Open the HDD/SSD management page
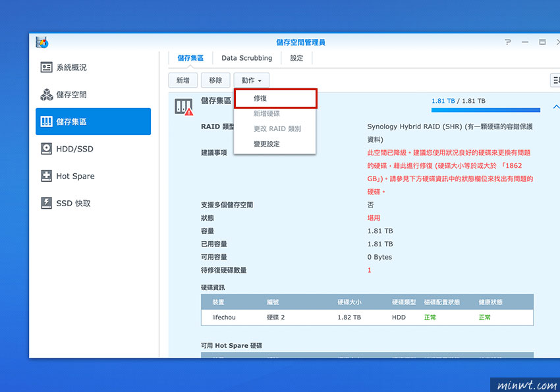 point(67,148)
